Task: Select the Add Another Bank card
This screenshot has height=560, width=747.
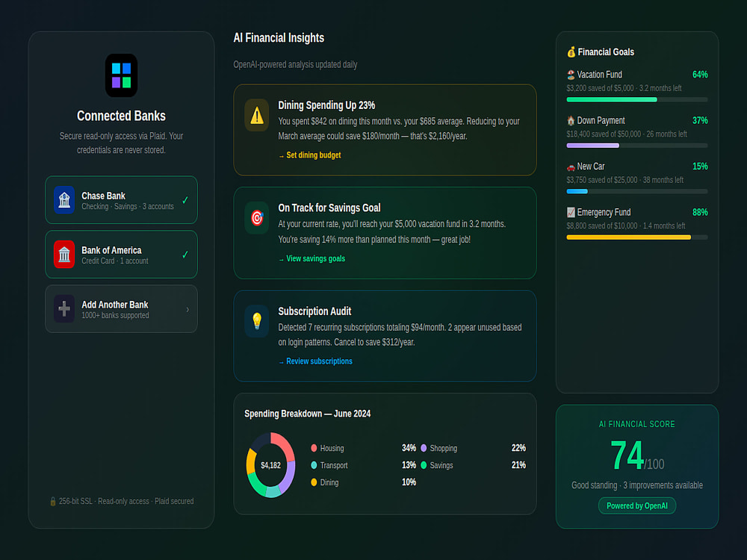Action: point(121,308)
